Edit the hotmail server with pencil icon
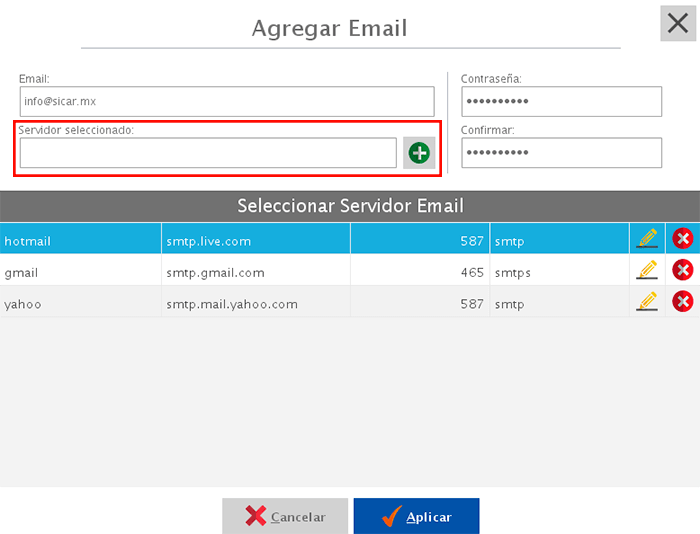This screenshot has height=534, width=700. click(x=647, y=238)
